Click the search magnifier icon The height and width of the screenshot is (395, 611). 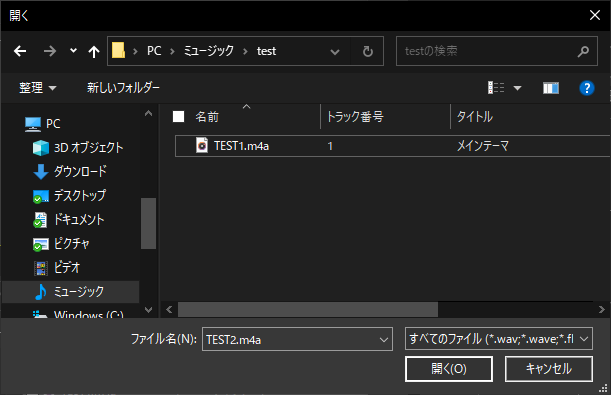click(583, 51)
